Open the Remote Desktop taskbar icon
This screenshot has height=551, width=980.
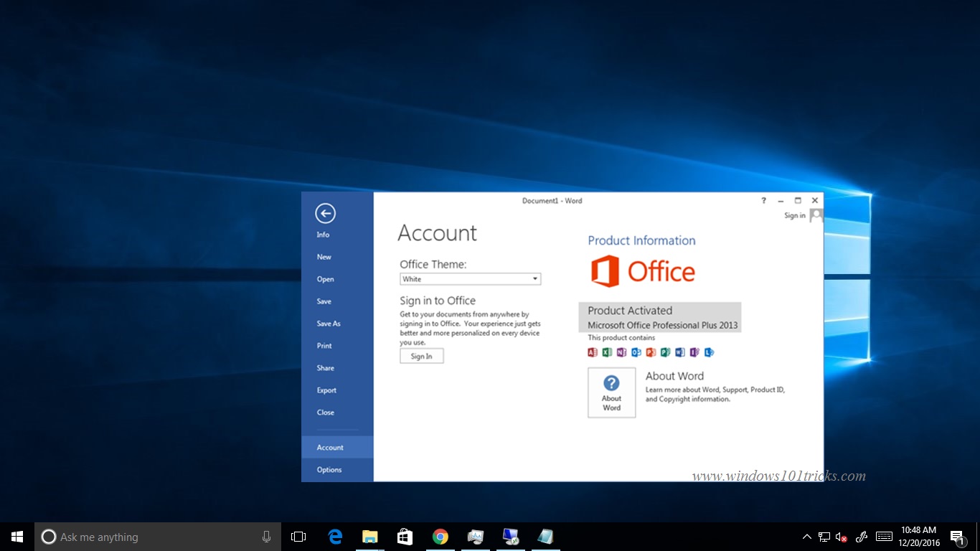(x=511, y=537)
